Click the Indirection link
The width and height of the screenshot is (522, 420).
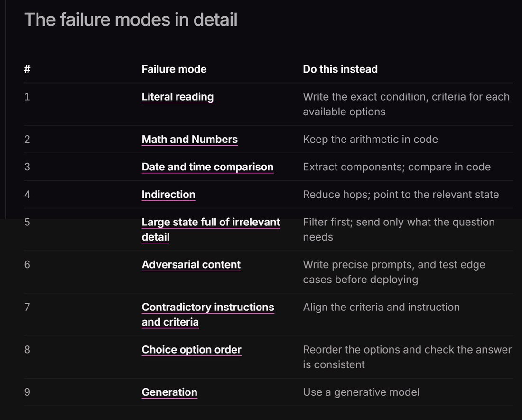tap(168, 195)
